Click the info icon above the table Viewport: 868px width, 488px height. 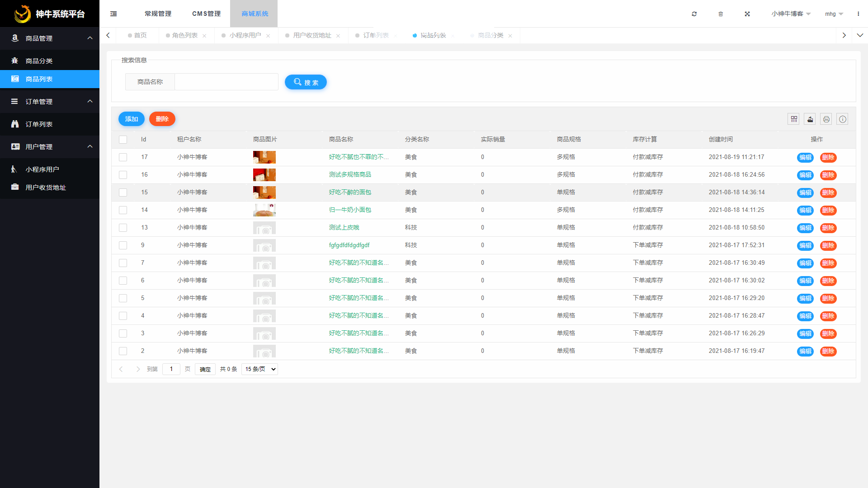pyautogui.click(x=843, y=119)
